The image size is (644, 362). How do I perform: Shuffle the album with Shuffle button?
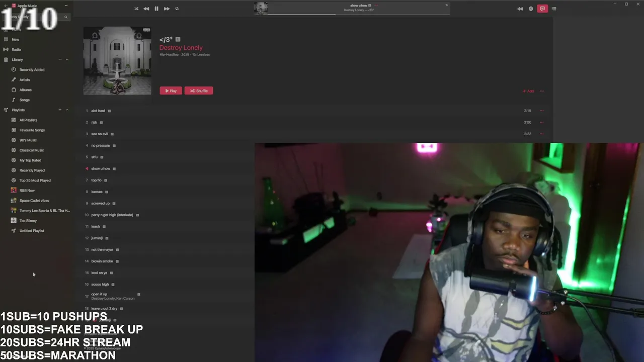(x=199, y=90)
